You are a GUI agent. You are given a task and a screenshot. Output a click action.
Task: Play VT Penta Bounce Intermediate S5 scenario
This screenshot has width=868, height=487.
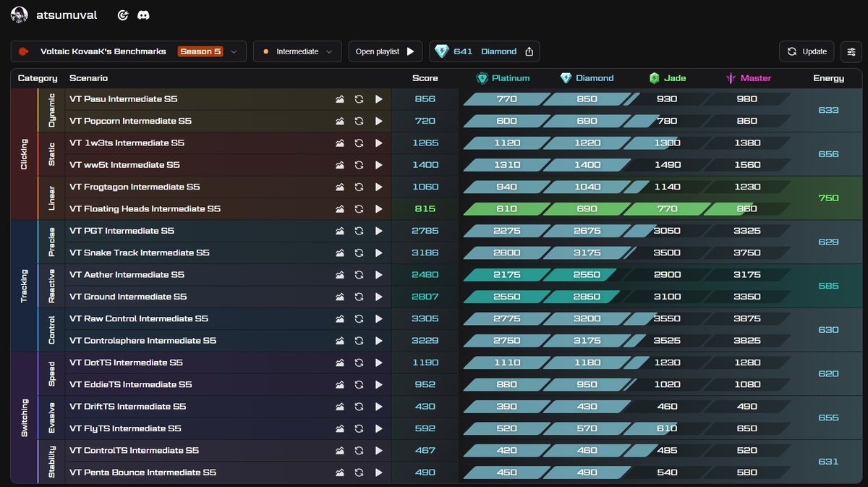378,473
